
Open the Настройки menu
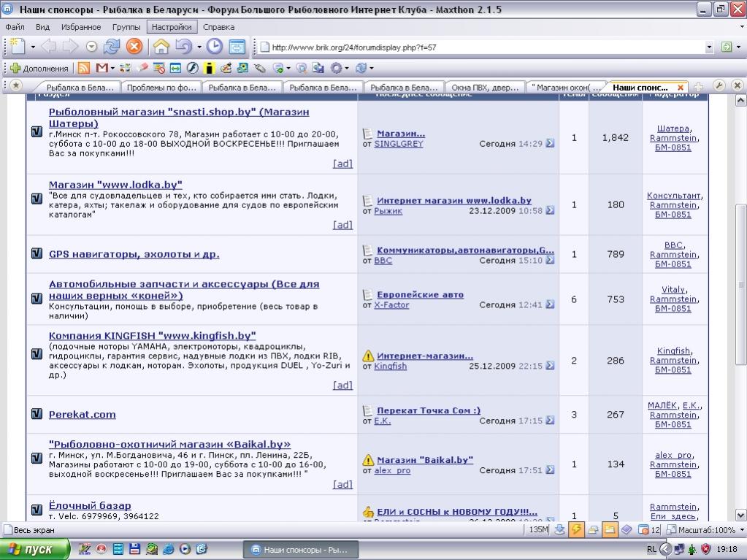(x=172, y=27)
